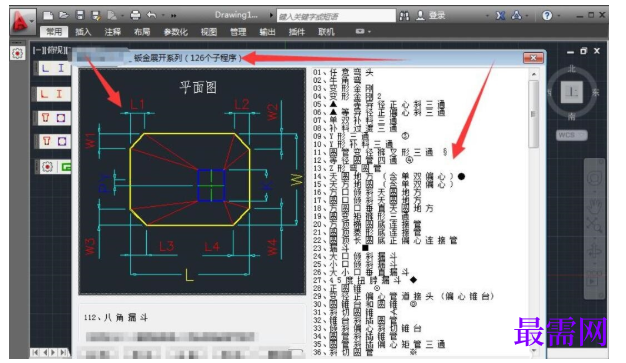Click the SteeringWheels icon in navigation bar

click(x=594, y=178)
